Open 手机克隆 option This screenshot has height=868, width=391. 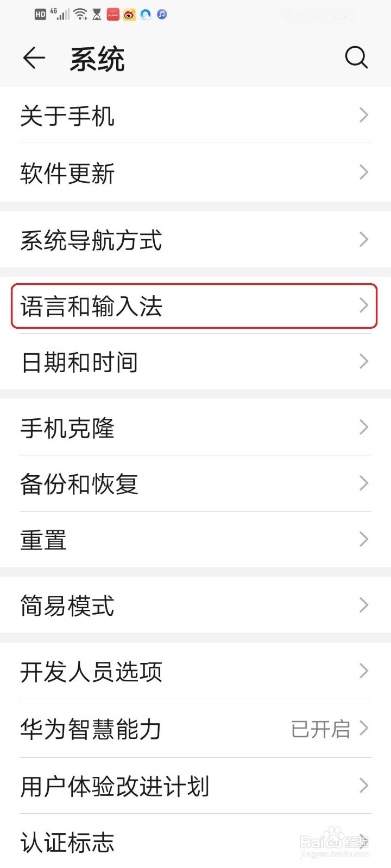pyautogui.click(x=195, y=427)
